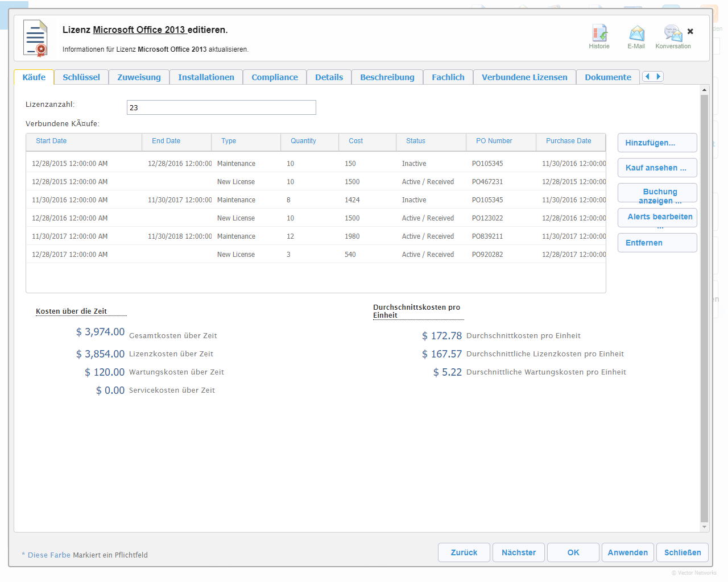Click scrollbar up arrow

tap(704, 90)
